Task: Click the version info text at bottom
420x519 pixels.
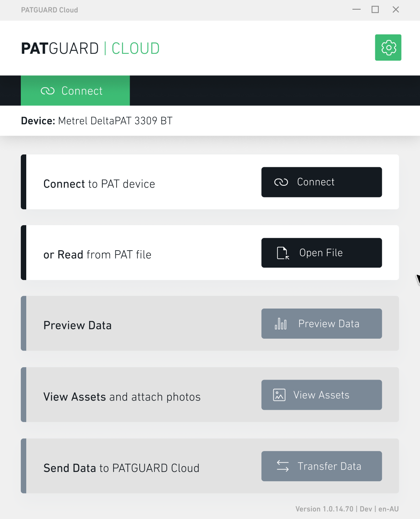Action: pyautogui.click(x=347, y=509)
